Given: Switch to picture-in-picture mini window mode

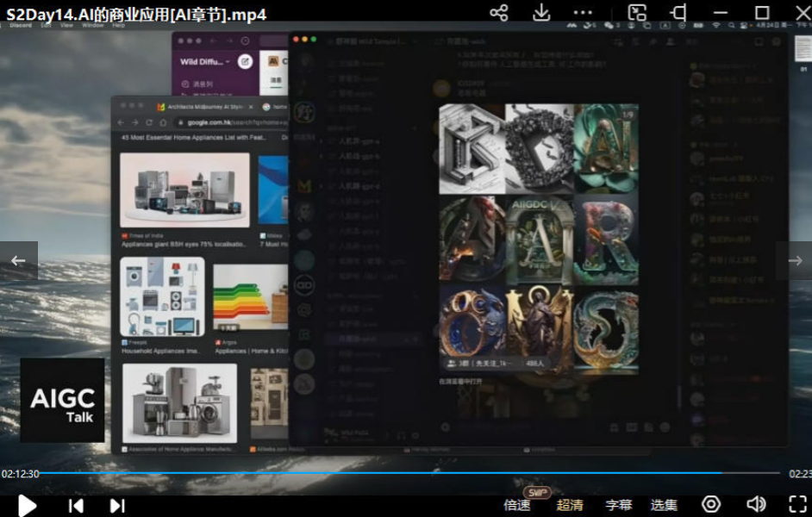Looking at the screenshot, I should pyautogui.click(x=637, y=13).
